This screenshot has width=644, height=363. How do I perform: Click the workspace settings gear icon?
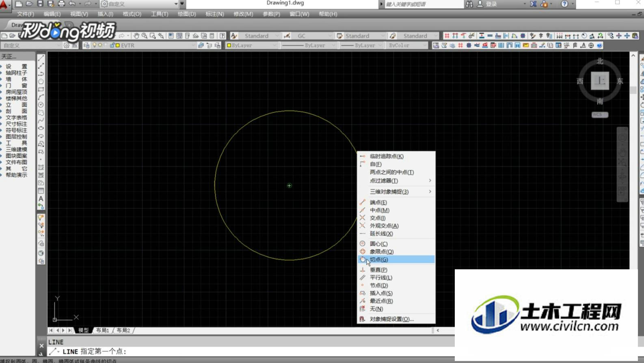(x=67, y=45)
